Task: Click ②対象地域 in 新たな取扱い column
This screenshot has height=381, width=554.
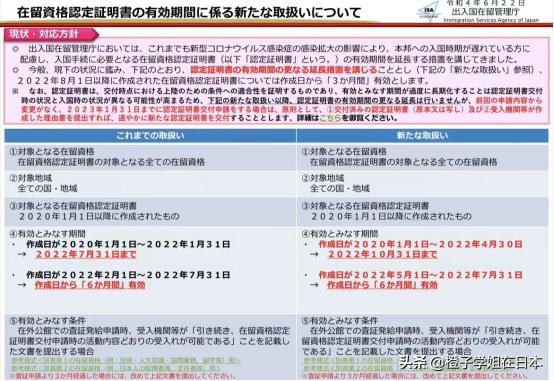Action: click(x=323, y=178)
